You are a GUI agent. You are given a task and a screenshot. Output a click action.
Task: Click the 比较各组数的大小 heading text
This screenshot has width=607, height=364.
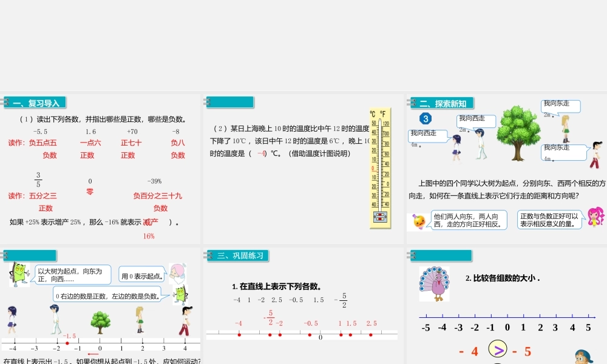503,278
